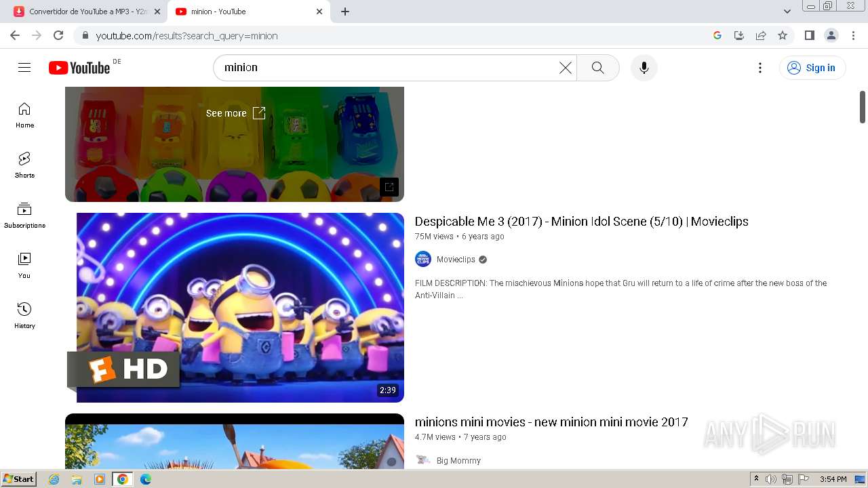Open the media player taskbar icon
868x488 pixels.
coord(100,479)
